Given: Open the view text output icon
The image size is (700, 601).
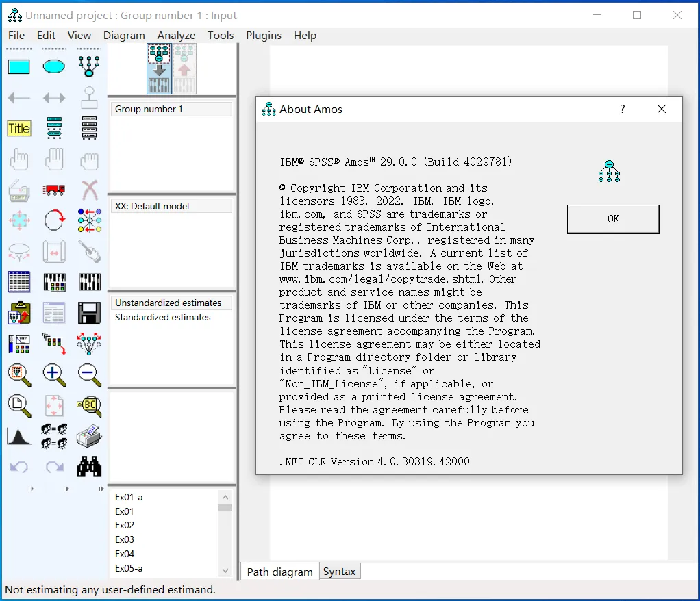Looking at the screenshot, I should point(54,312).
